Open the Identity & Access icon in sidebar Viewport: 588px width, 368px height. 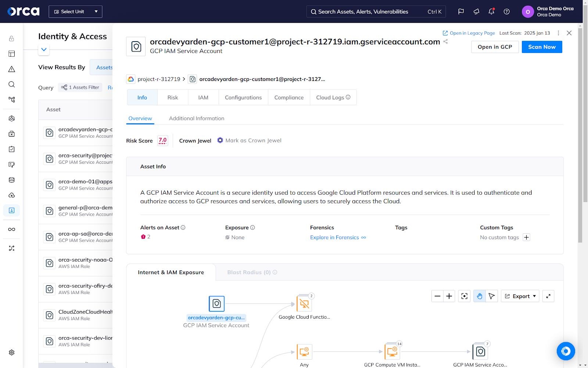pos(11,210)
